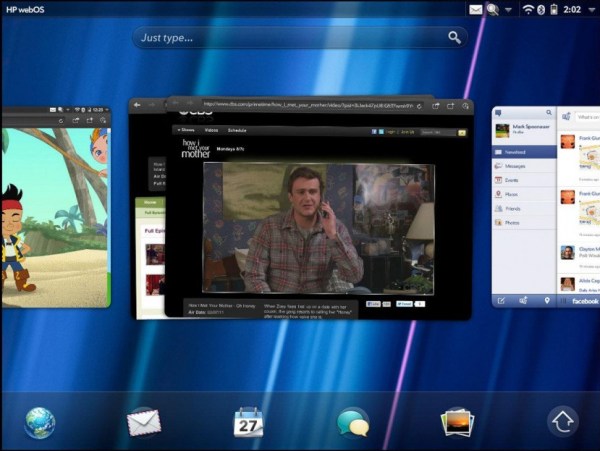
Task: Open the Messaging chat bubbles app
Action: (x=353, y=423)
